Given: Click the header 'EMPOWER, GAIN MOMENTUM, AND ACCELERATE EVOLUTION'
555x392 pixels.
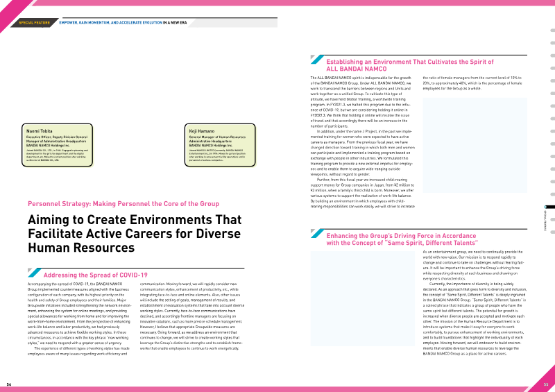Looking at the screenshot, I should [111, 23].
